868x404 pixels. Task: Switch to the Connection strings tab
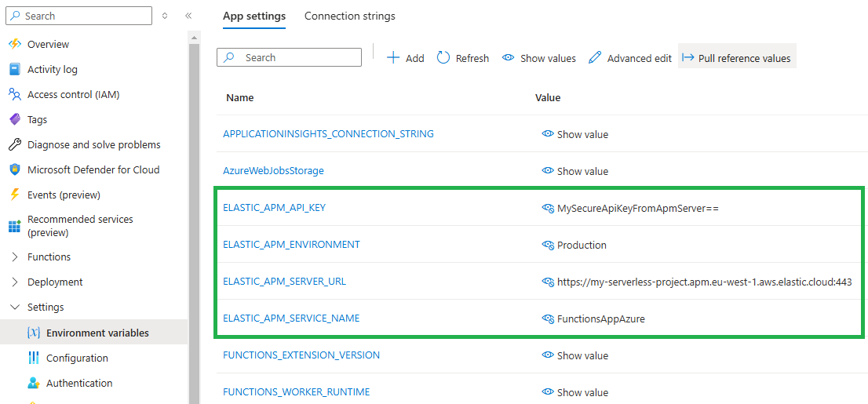(x=349, y=16)
